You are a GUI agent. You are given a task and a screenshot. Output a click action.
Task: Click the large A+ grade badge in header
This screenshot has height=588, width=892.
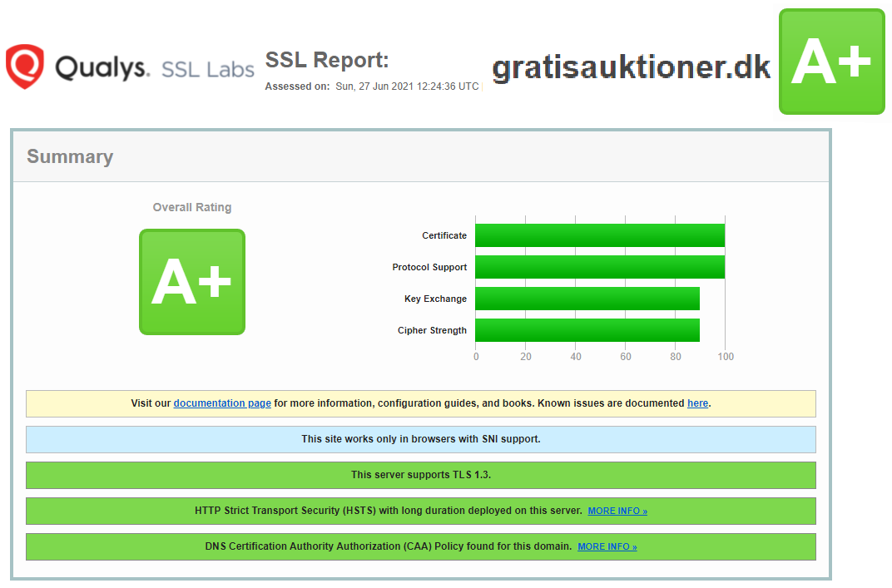click(832, 62)
